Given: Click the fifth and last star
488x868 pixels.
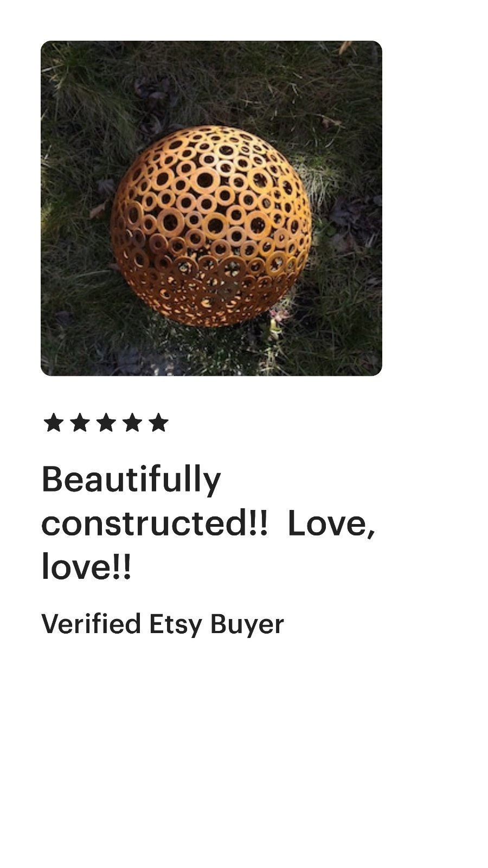Looking at the screenshot, I should [158, 423].
